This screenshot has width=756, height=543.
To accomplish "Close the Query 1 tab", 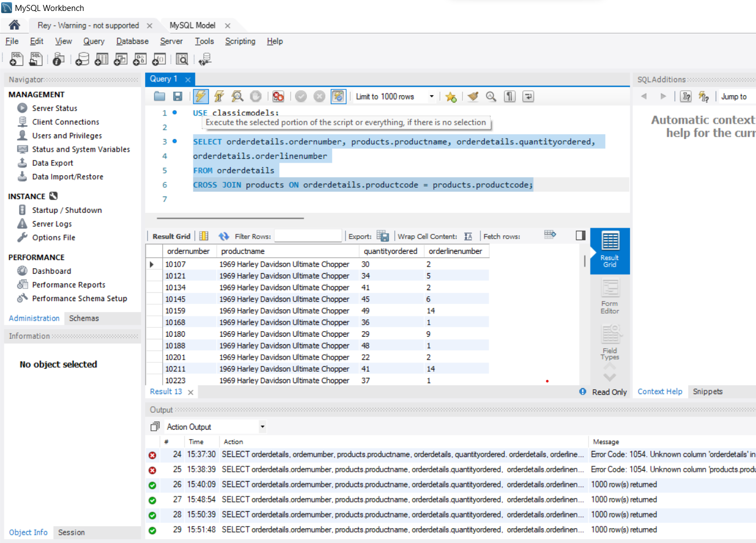I will [188, 79].
